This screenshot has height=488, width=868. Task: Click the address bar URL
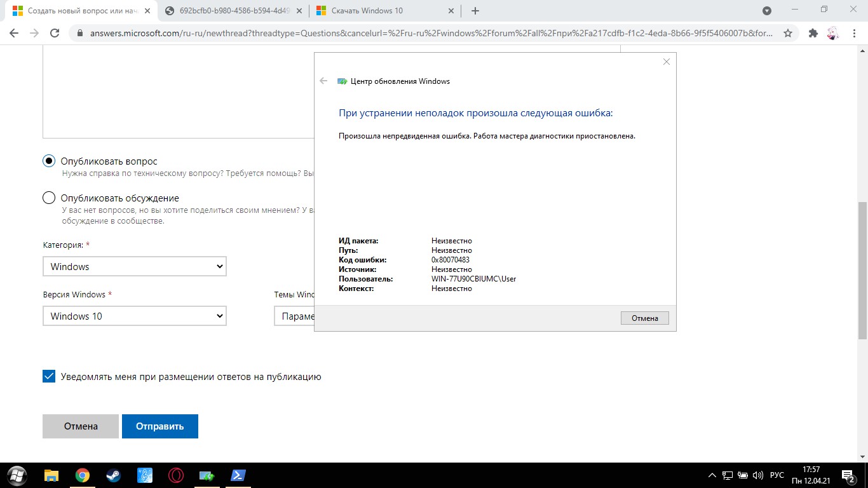(x=432, y=33)
